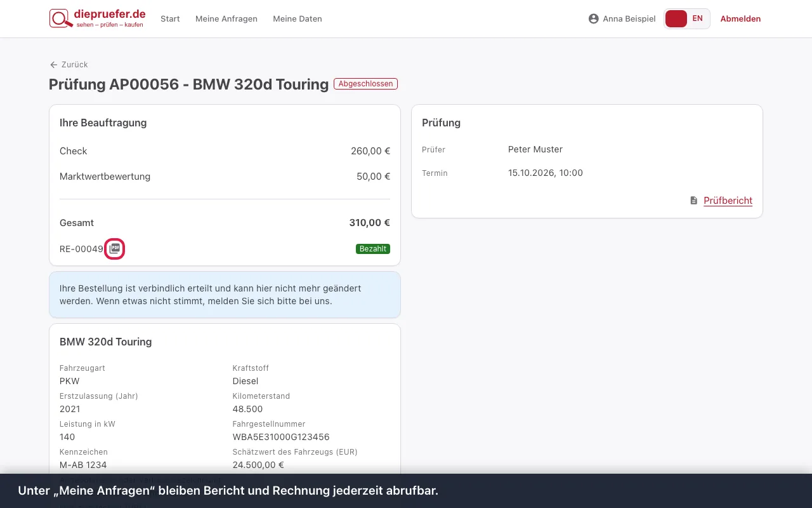
Task: Go to Meine Anfragen
Action: pos(226,19)
